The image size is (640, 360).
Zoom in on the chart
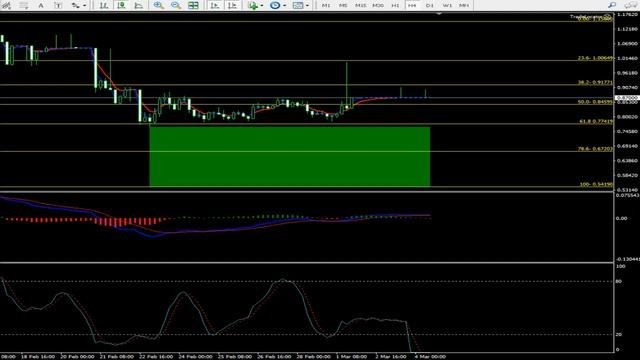tap(159, 5)
